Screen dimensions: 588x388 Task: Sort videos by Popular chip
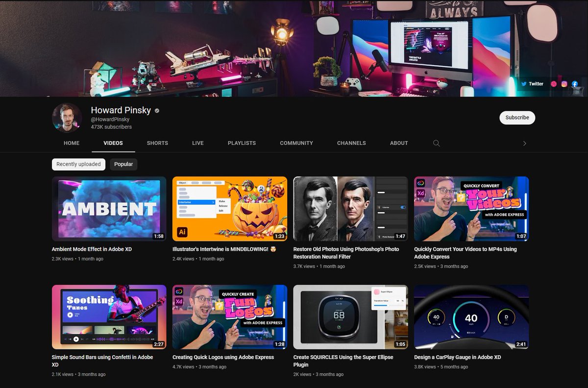coord(123,164)
